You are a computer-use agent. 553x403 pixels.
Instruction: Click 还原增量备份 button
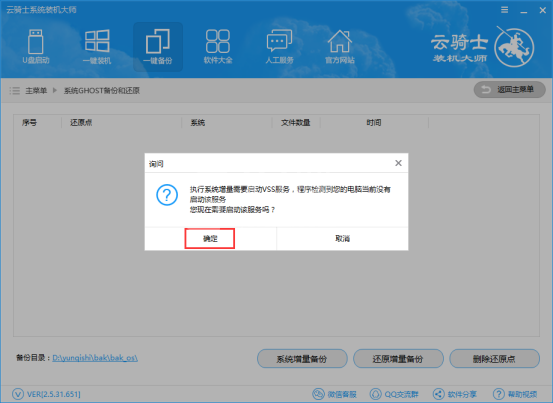coord(398,359)
